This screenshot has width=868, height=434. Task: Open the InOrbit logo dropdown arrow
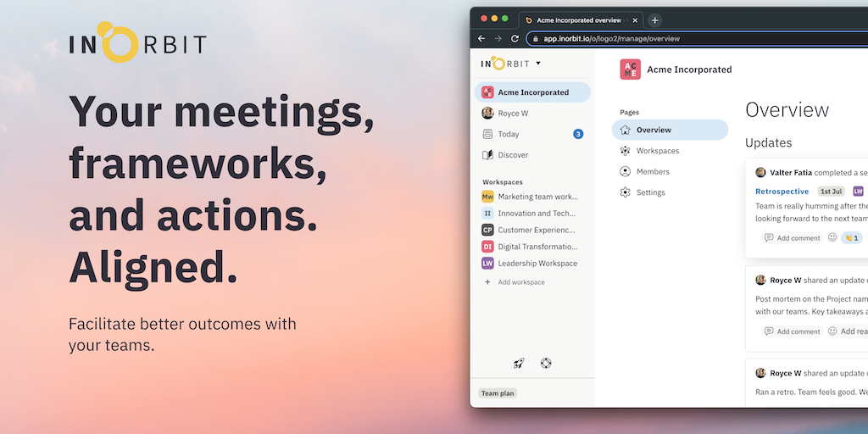pos(538,63)
